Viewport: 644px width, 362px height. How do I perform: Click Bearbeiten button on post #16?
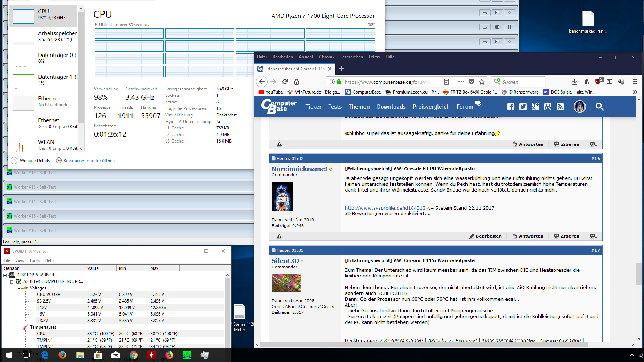click(485, 236)
